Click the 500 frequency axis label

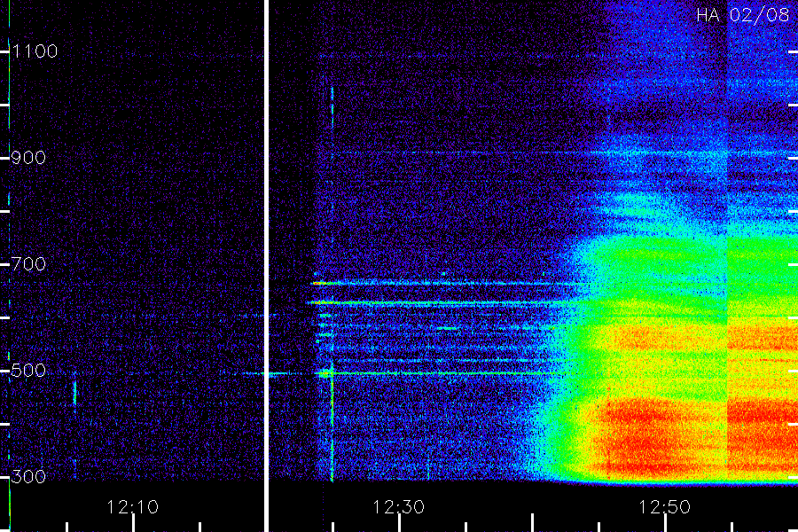coord(28,370)
